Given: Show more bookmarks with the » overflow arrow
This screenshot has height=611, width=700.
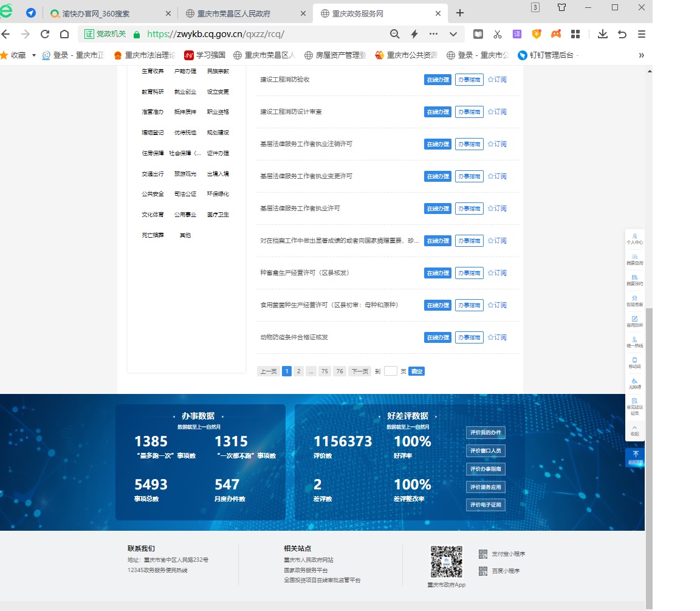Looking at the screenshot, I should click(642, 55).
